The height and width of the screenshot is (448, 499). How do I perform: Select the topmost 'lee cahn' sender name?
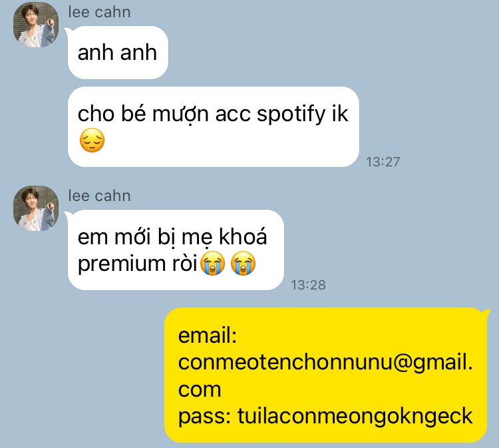(x=99, y=13)
